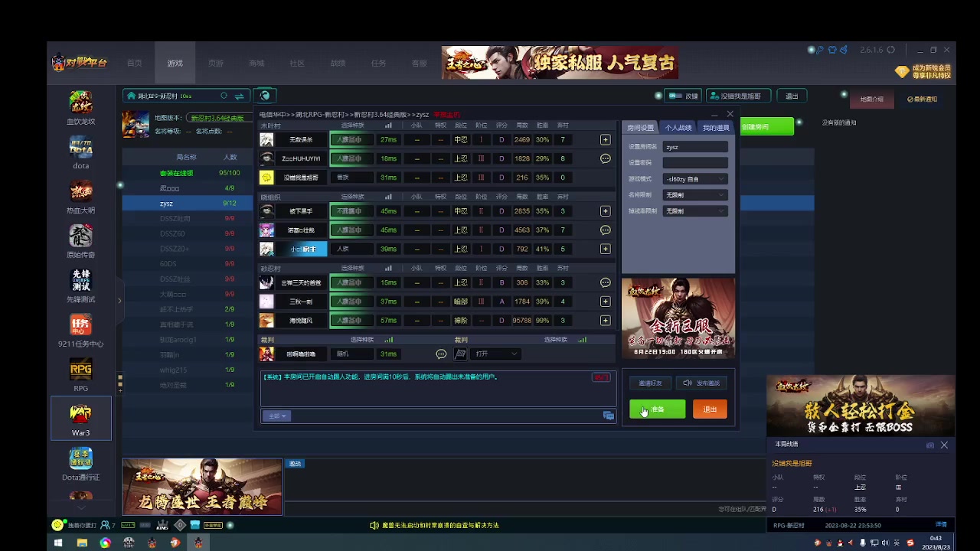Open the referee 打开 dropdown
Viewport: 980px width, 551px height.
pyautogui.click(x=496, y=354)
